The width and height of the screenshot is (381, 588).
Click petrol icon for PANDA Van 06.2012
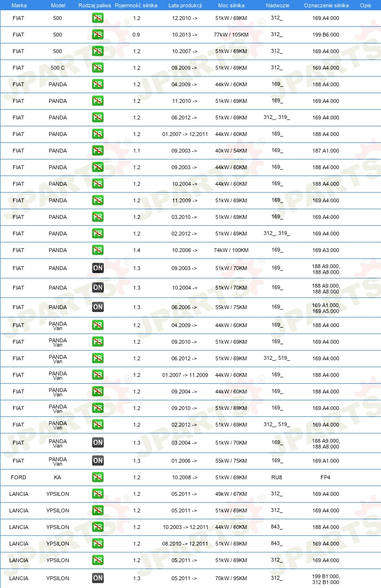(x=98, y=358)
